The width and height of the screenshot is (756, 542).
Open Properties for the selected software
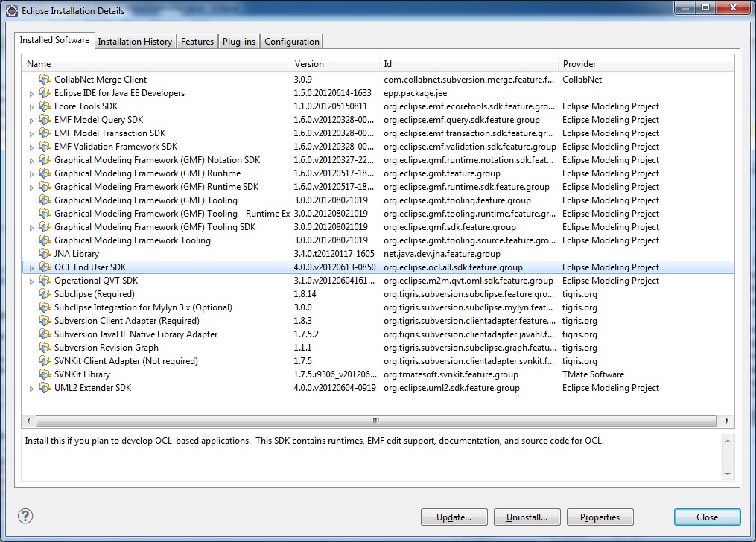pos(600,517)
